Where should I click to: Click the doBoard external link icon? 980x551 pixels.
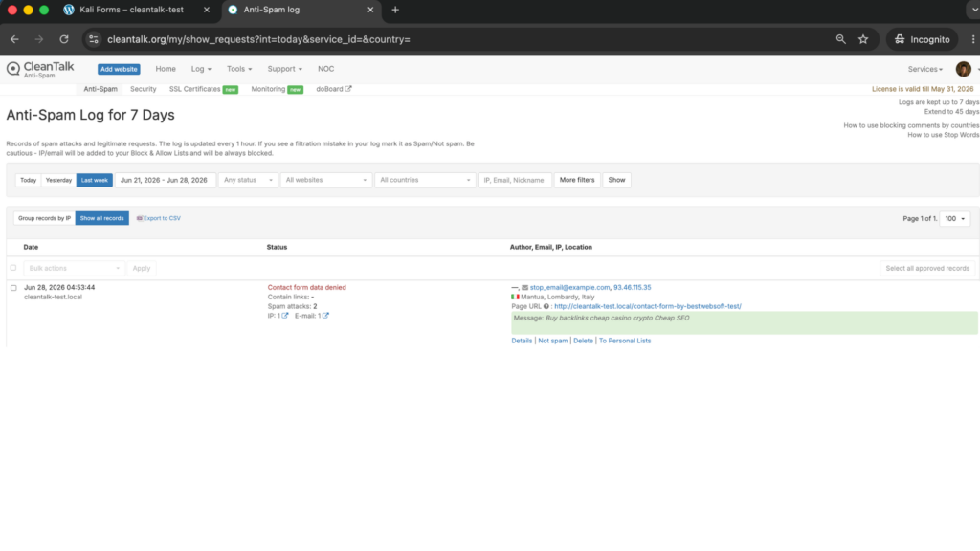tap(348, 89)
